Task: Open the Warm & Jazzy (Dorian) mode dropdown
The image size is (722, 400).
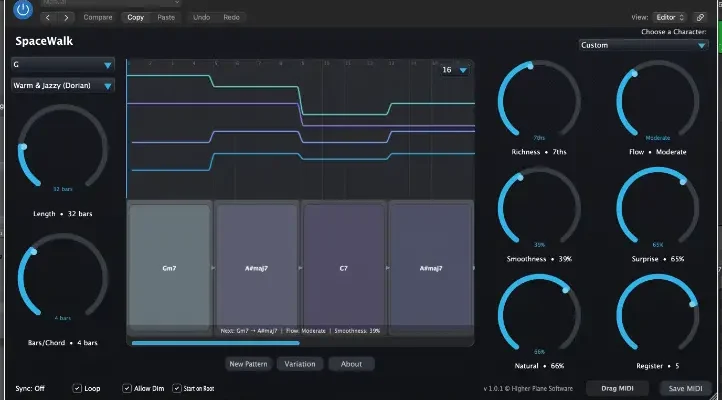Action: click(62, 86)
